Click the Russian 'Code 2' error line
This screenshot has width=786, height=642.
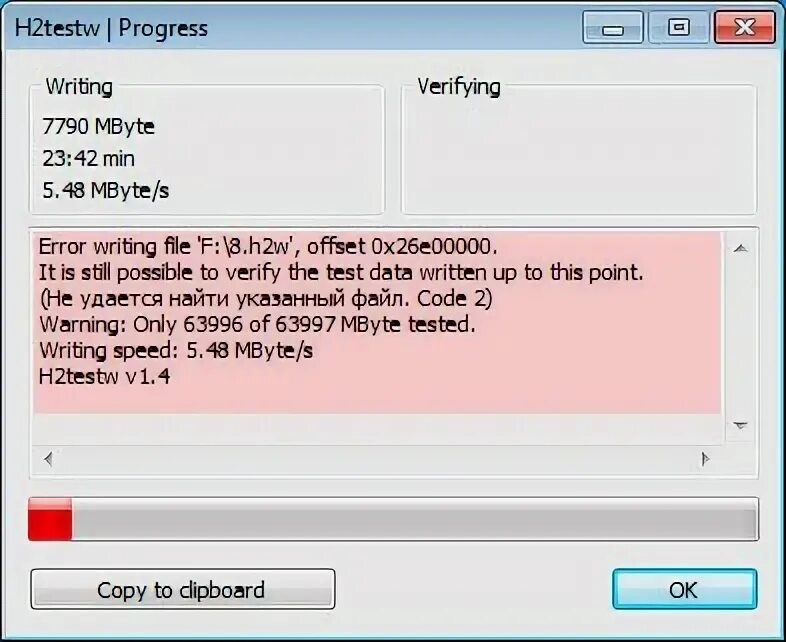(x=266, y=299)
